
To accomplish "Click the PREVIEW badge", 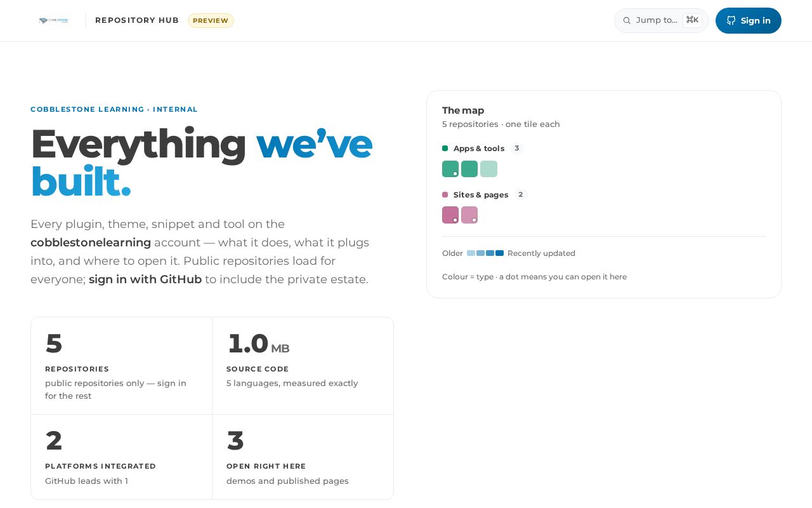I will 211,20.
